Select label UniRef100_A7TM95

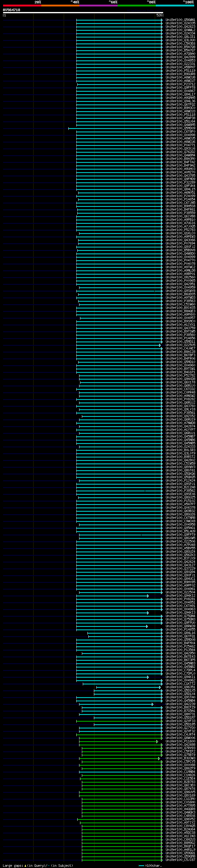click(180, 806)
